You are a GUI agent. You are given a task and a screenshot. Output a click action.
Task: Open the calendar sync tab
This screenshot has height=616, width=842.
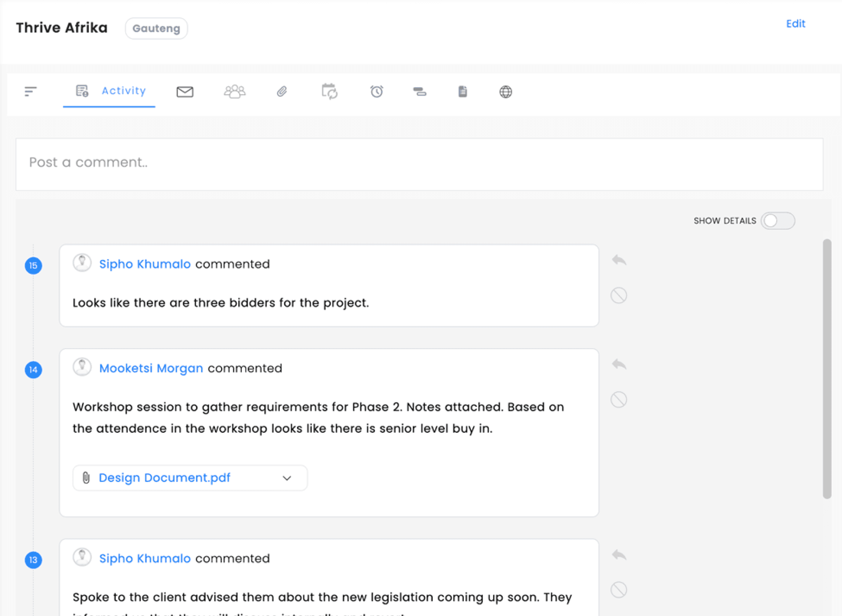(329, 92)
